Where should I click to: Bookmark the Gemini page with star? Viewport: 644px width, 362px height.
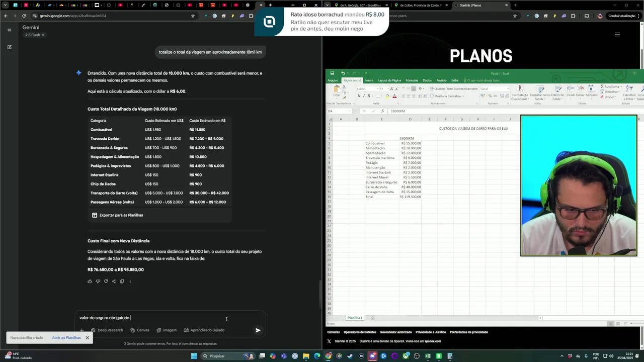click(x=193, y=16)
